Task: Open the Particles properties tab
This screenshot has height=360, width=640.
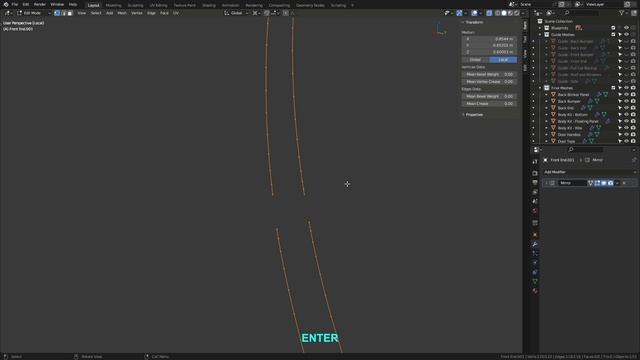Action: coord(535,253)
